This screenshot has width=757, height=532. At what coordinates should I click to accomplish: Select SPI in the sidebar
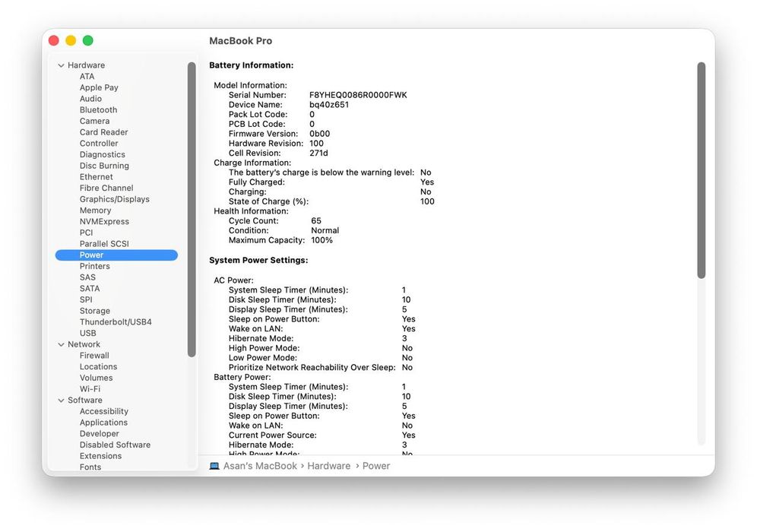pyautogui.click(x=86, y=299)
